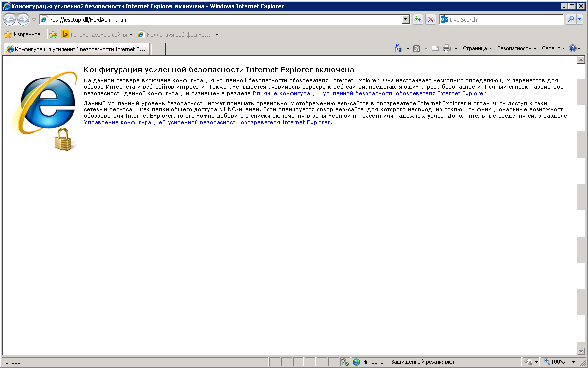Expand the address bar URL history dropdown
This screenshot has width=588, height=368.
pos(406,20)
